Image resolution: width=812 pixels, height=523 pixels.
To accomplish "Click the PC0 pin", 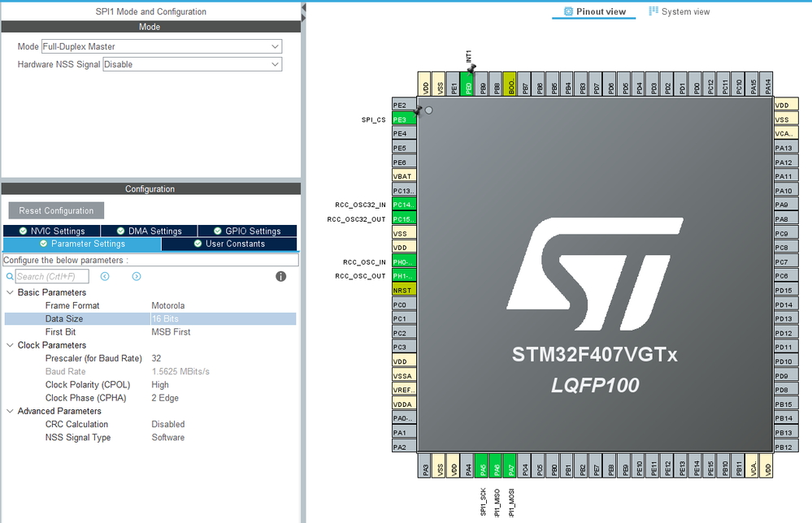I will pyautogui.click(x=404, y=305).
